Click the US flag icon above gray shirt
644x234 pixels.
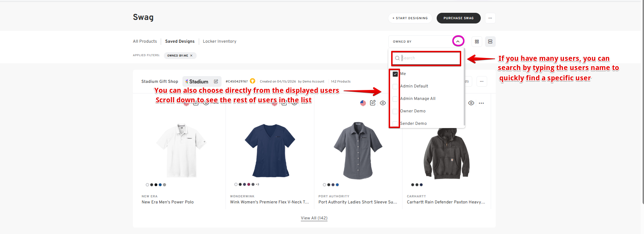[x=363, y=103]
